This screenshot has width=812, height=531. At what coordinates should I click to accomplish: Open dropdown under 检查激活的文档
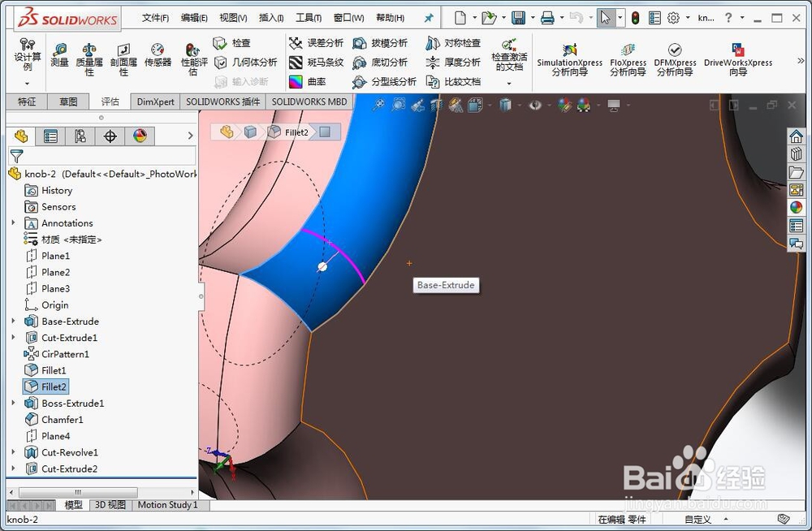(x=509, y=84)
